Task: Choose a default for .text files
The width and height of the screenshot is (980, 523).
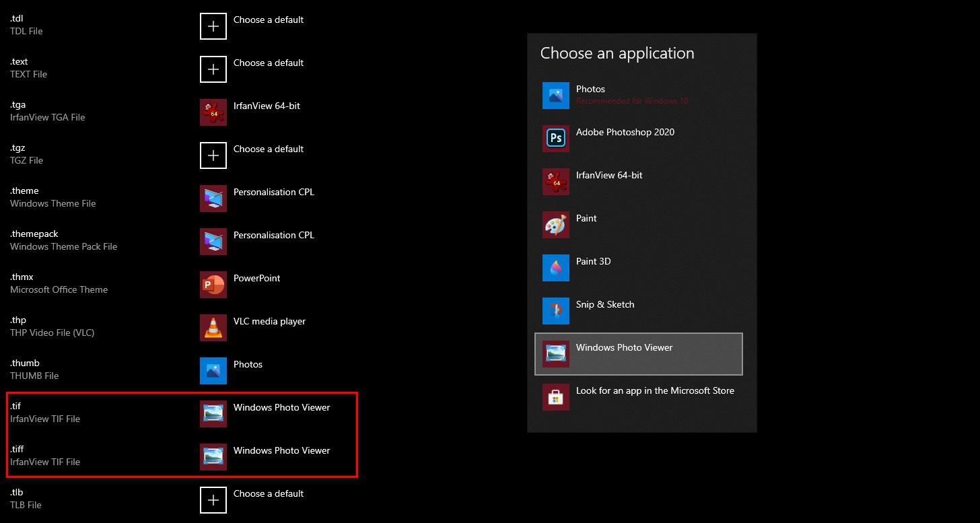Action: (269, 63)
